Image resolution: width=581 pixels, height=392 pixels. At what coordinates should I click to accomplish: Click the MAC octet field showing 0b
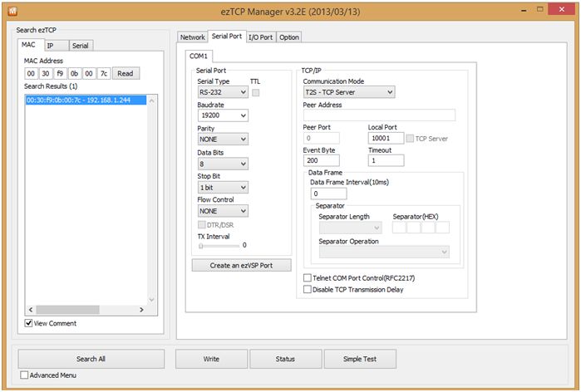click(75, 73)
